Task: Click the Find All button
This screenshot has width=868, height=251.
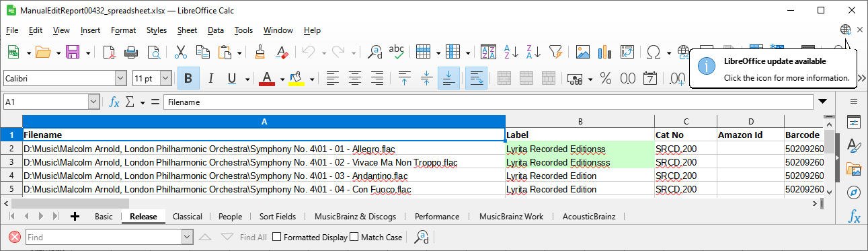Action: click(253, 237)
